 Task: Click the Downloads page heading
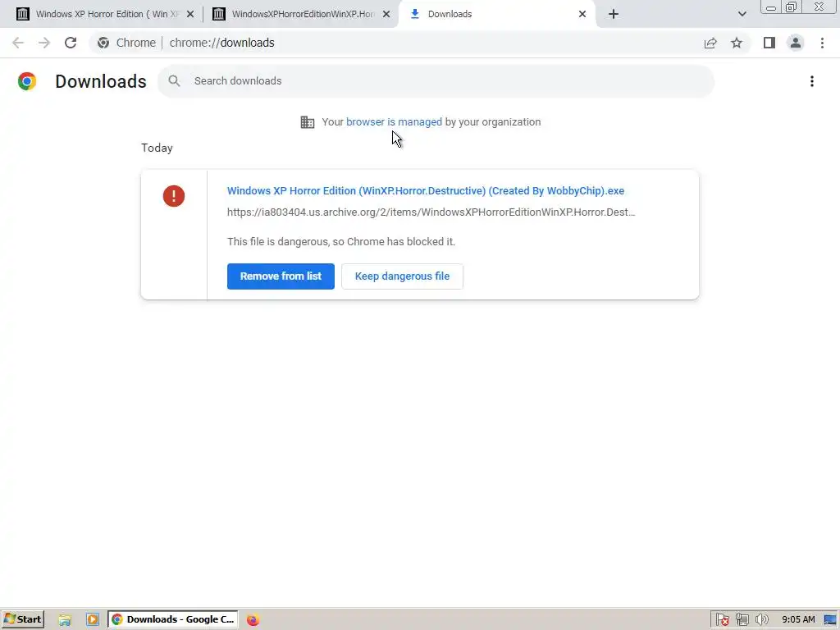pyautogui.click(x=101, y=81)
